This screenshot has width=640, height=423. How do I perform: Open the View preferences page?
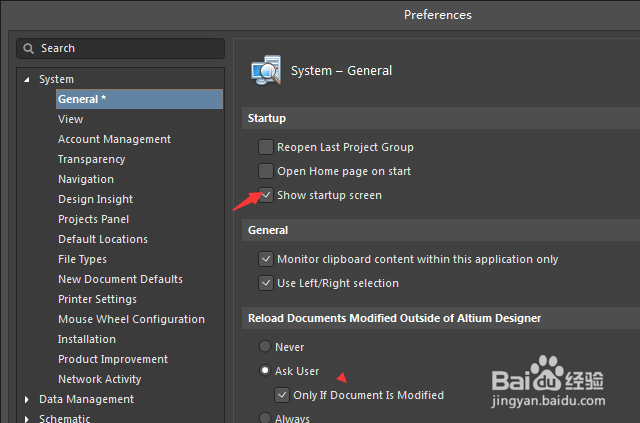tap(70, 119)
